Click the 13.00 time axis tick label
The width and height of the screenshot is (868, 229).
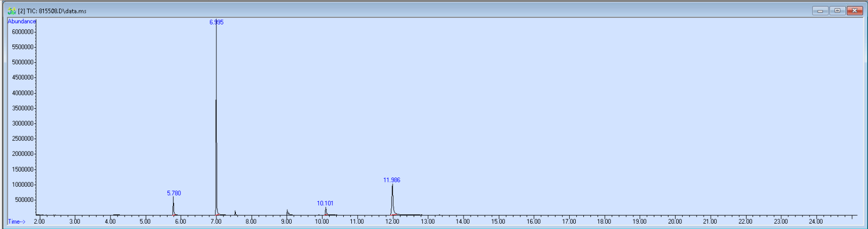(427, 221)
